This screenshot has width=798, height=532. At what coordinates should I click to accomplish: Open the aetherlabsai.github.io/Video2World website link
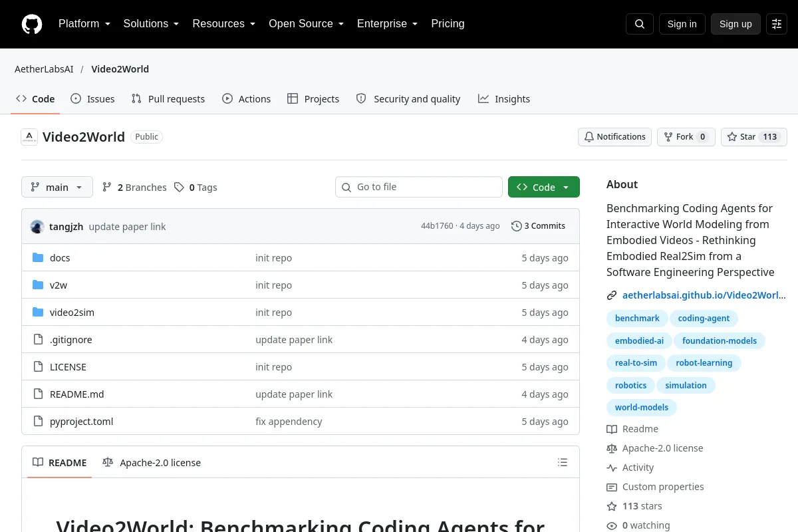(704, 295)
